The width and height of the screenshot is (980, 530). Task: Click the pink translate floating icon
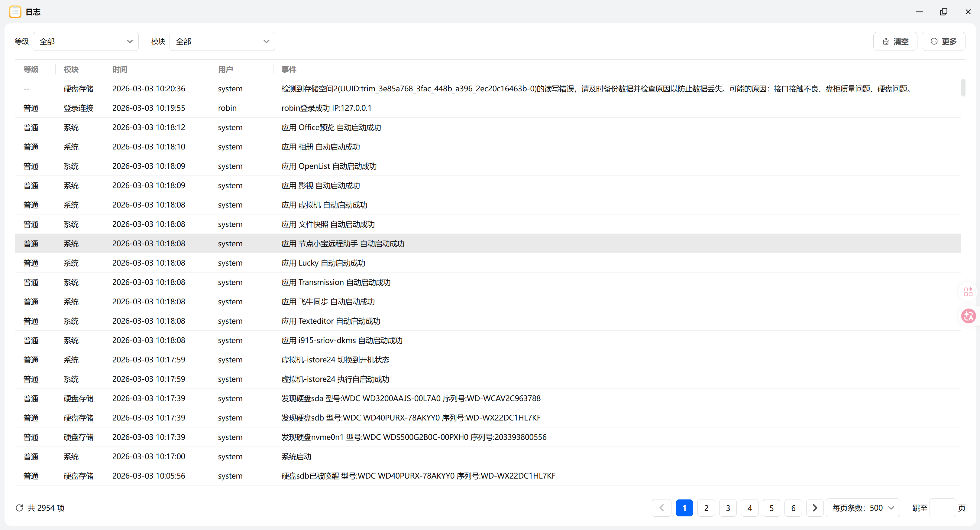coord(968,316)
